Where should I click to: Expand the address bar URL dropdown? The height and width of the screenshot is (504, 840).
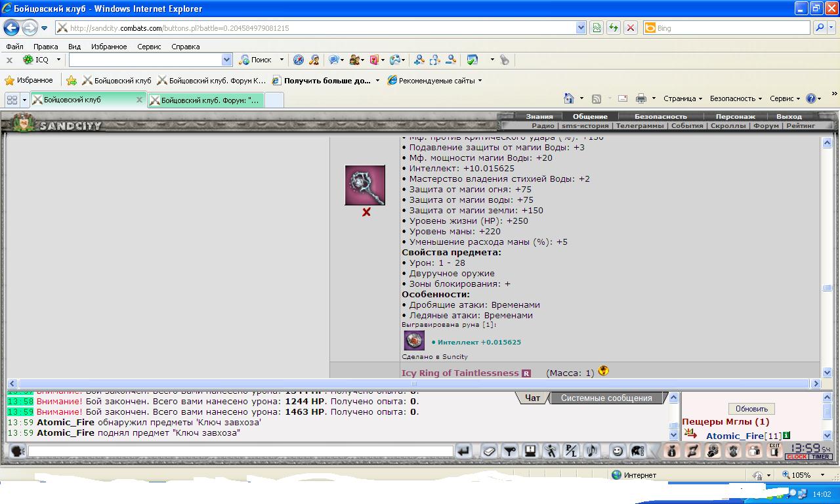click(581, 28)
